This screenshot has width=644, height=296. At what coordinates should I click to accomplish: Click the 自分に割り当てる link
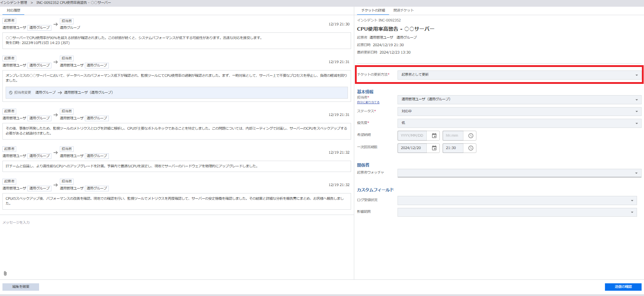point(368,103)
